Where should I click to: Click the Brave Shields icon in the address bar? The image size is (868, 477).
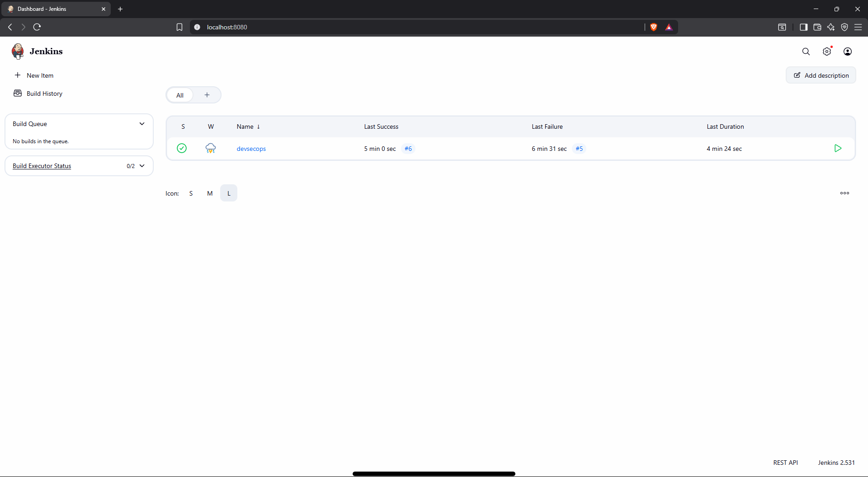pos(653,27)
